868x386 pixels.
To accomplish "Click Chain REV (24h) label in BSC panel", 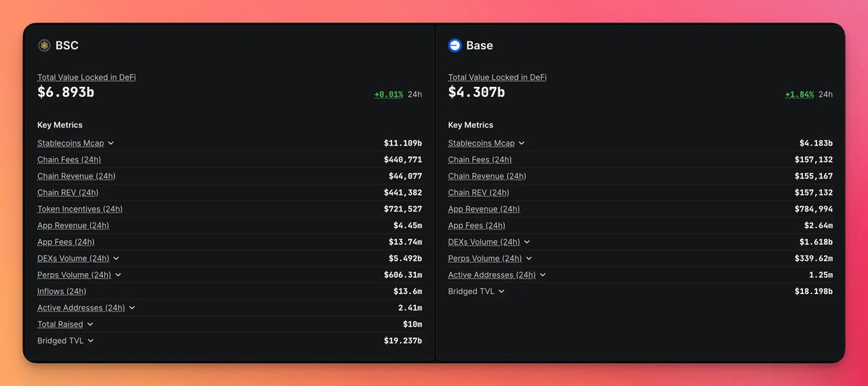I will tap(68, 193).
